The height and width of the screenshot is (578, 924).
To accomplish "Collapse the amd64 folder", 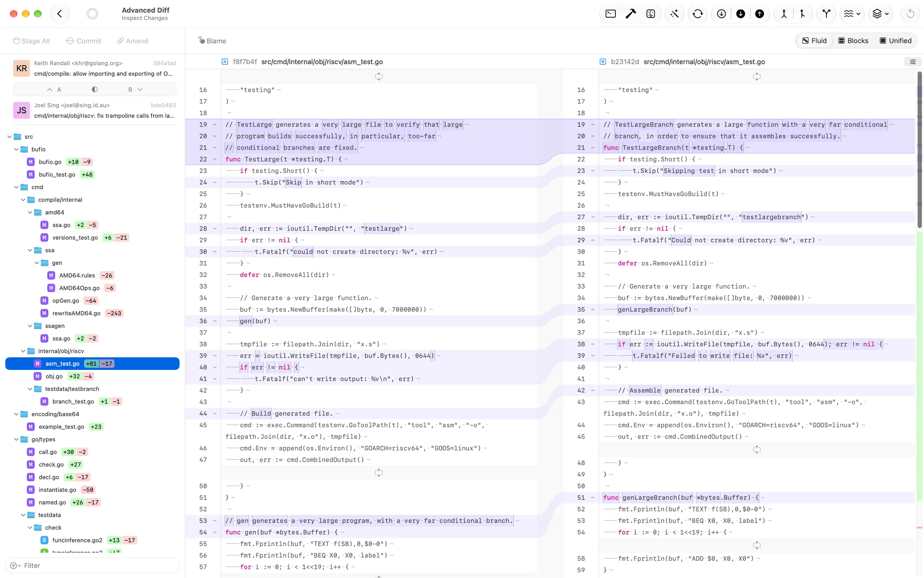I will pyautogui.click(x=30, y=212).
